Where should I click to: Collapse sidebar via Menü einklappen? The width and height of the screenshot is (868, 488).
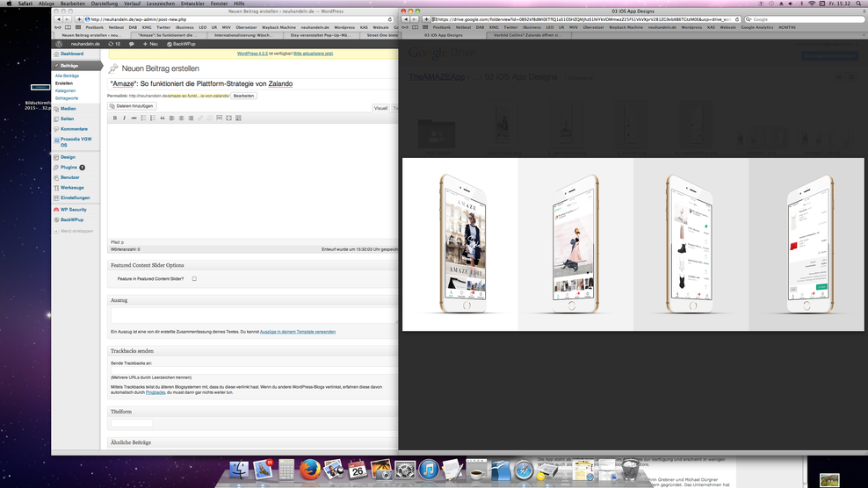tap(74, 232)
